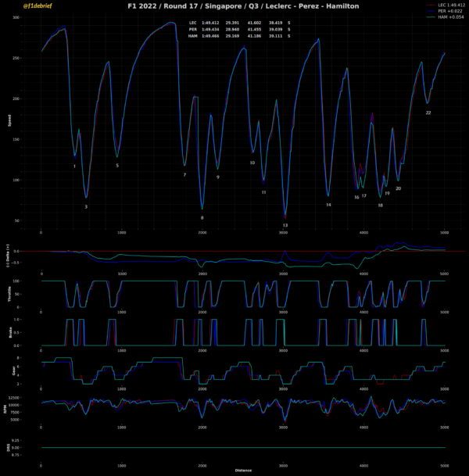
Task: Click the 'Brake' y-axis label
Action: click(x=10, y=332)
